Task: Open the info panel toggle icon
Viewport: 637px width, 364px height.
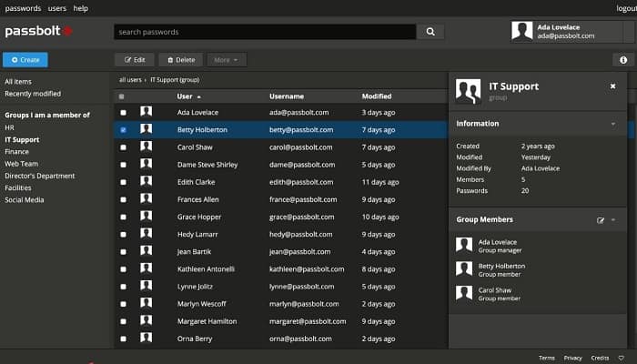Action: [x=623, y=60]
